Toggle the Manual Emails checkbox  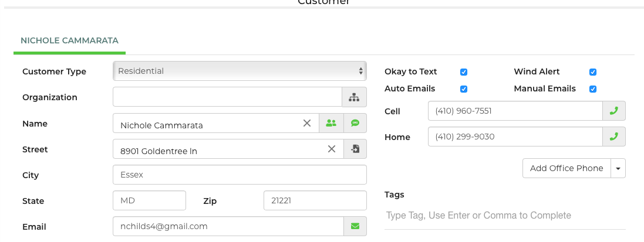593,89
